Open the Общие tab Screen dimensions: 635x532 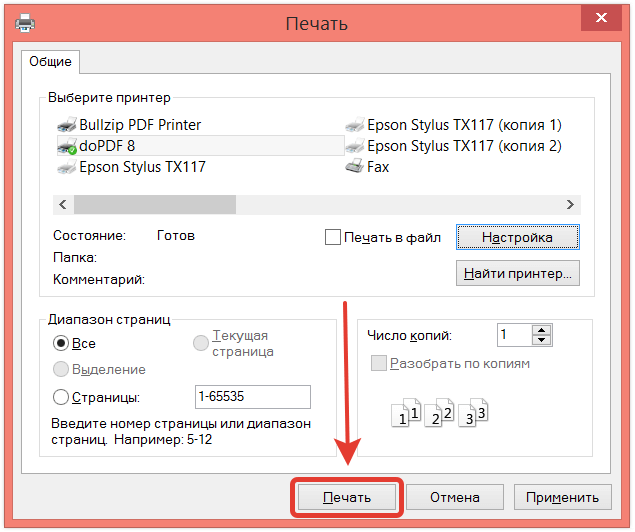click(50, 62)
